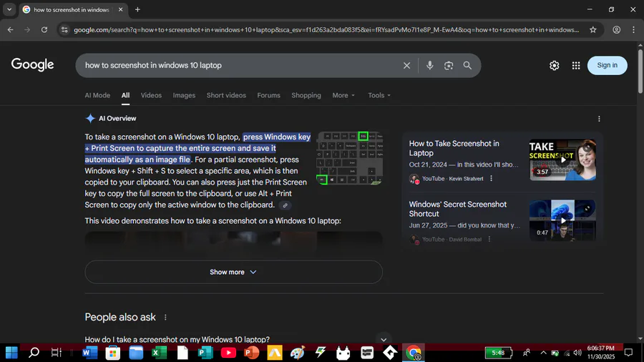Close the 'how to screenshot in windows' tab
The width and height of the screenshot is (644, 362).
pyautogui.click(x=120, y=9)
